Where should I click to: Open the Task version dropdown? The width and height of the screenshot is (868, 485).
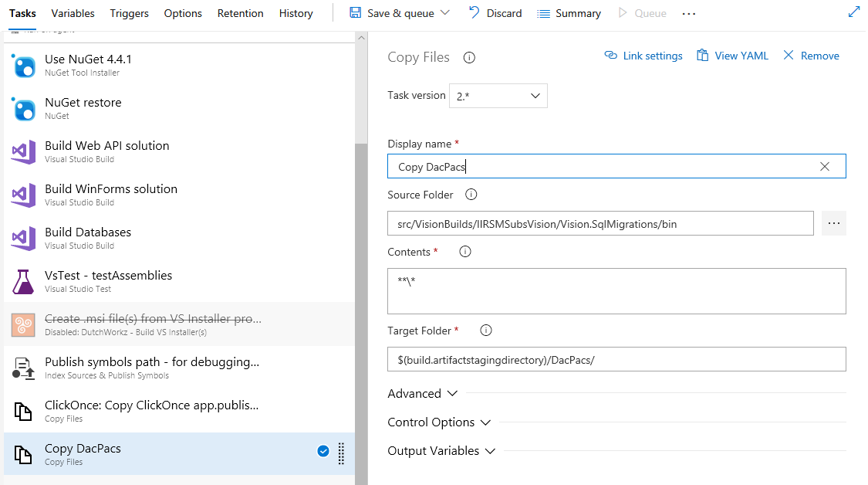498,96
